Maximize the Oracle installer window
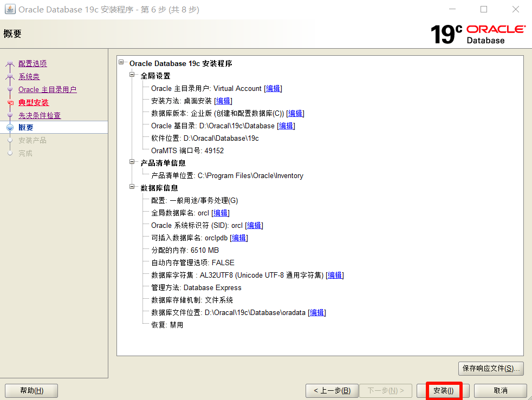Viewport: 532px width, 400px height. point(484,9)
